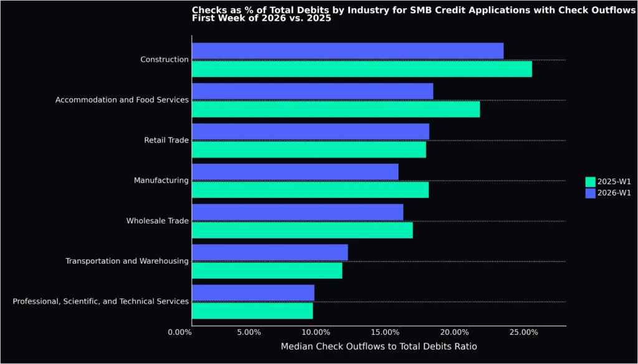Viewport: 638px width, 364px height.
Task: Click the 20.00% x-axis tick label
Action: coord(455,332)
